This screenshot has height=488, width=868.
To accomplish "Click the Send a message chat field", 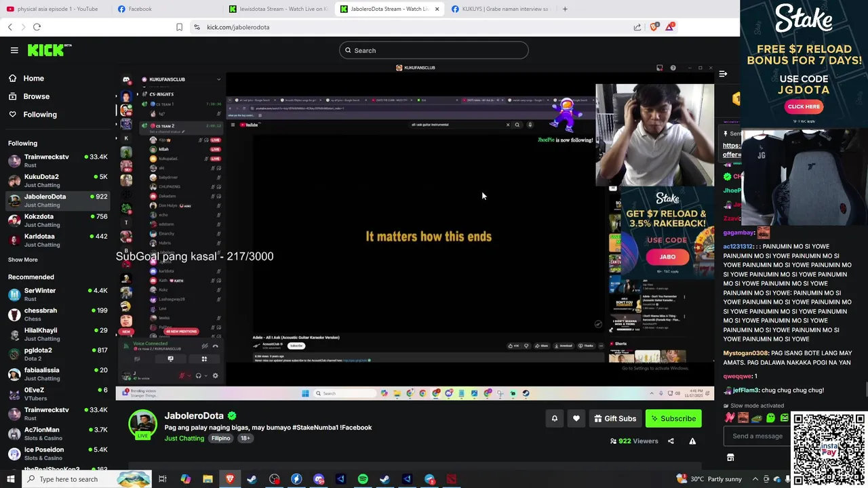I will [x=757, y=436].
